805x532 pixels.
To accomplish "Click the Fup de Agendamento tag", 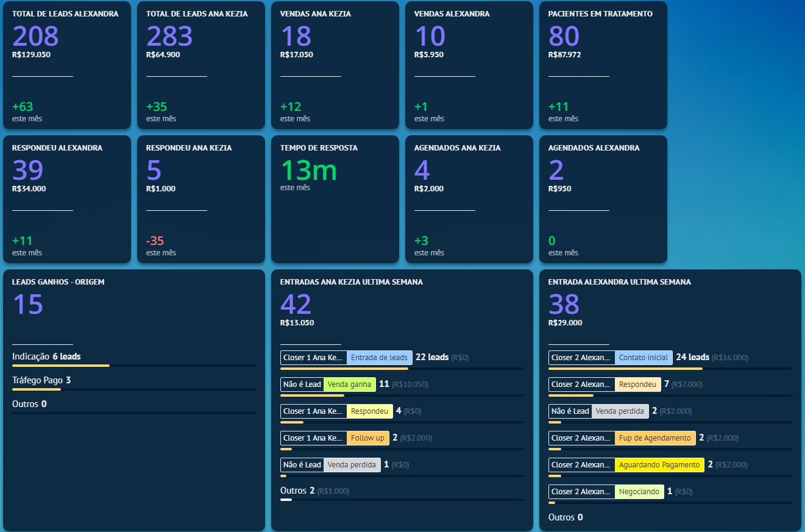I will (654, 438).
